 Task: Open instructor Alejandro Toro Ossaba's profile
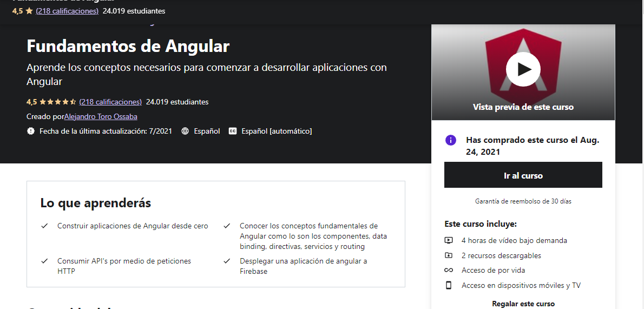(x=101, y=117)
